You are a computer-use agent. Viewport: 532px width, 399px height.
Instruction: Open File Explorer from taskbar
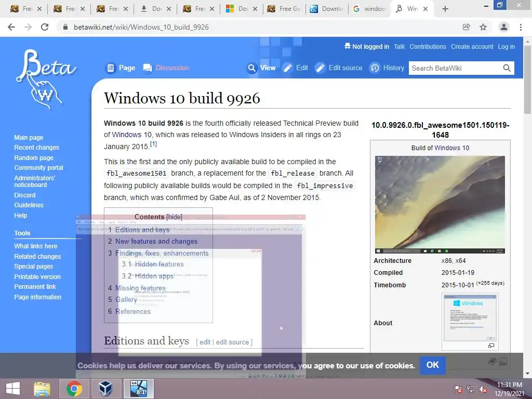tap(42, 389)
